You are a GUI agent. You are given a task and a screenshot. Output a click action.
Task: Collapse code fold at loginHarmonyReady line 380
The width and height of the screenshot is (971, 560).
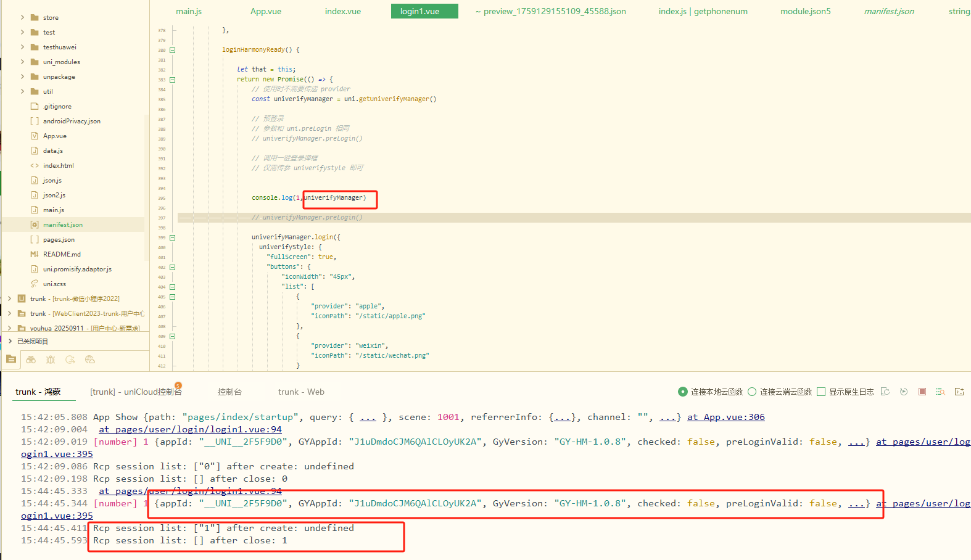pyautogui.click(x=173, y=50)
